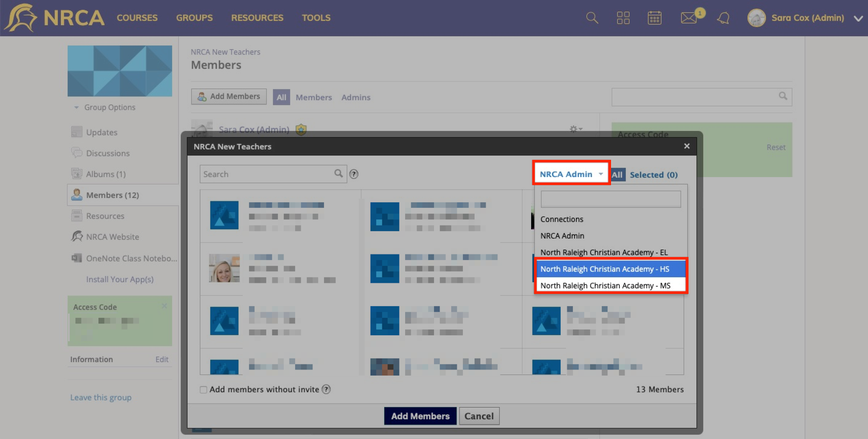Open the app grid icon

pyautogui.click(x=623, y=18)
